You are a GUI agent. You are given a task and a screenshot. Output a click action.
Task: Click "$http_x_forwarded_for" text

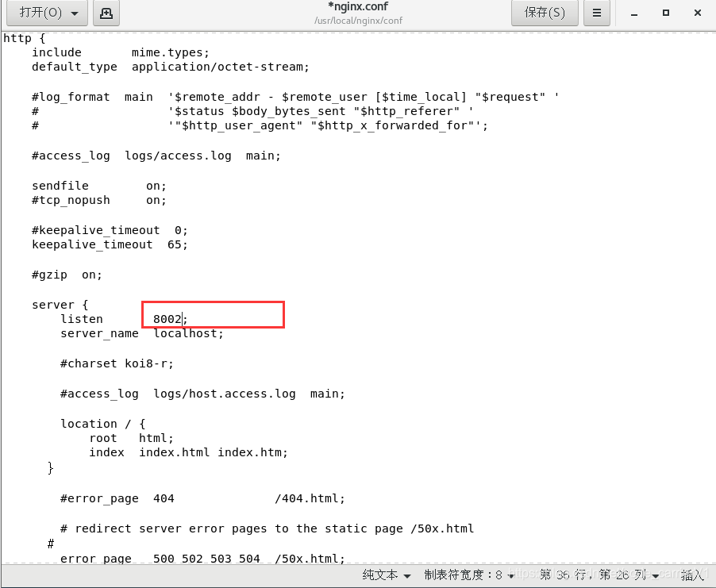click(x=392, y=125)
